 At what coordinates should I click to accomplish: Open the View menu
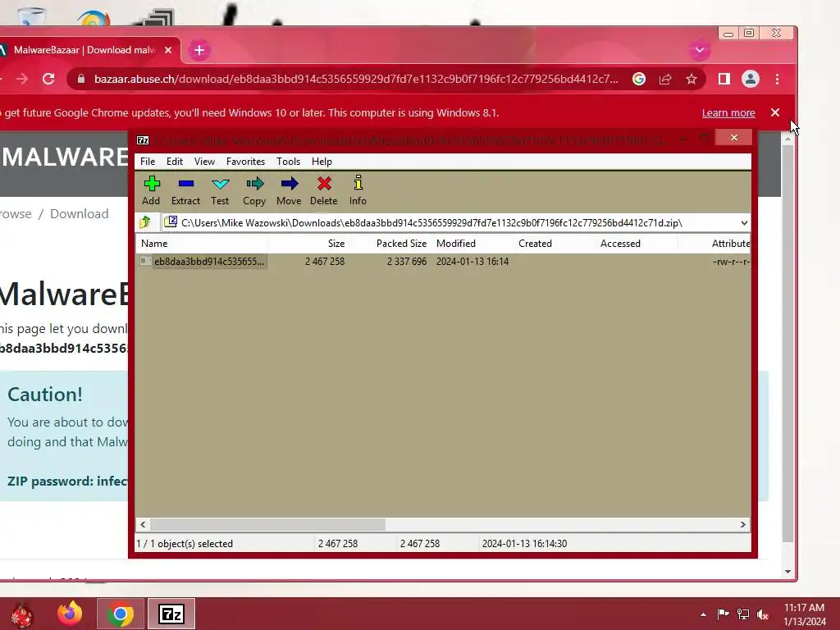coord(204,162)
